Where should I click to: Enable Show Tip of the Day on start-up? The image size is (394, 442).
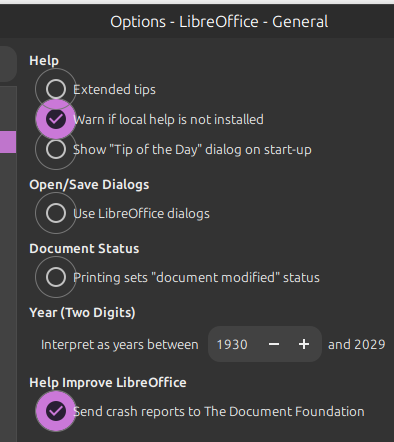click(56, 149)
